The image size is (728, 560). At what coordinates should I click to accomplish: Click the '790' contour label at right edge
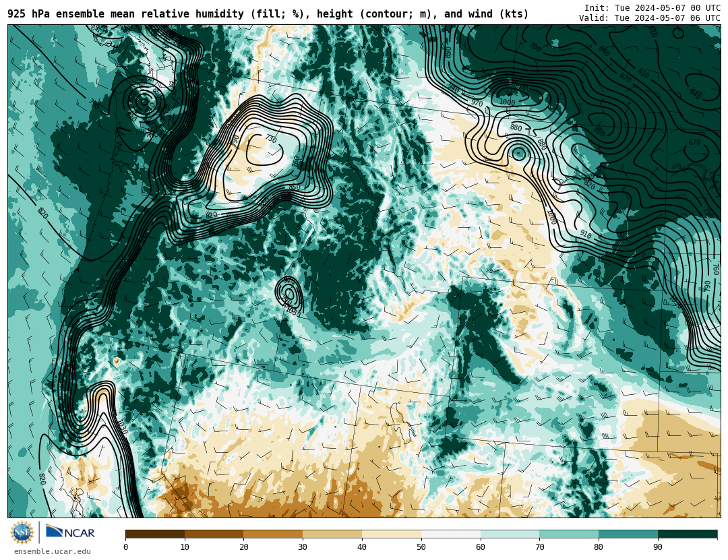tap(707, 286)
